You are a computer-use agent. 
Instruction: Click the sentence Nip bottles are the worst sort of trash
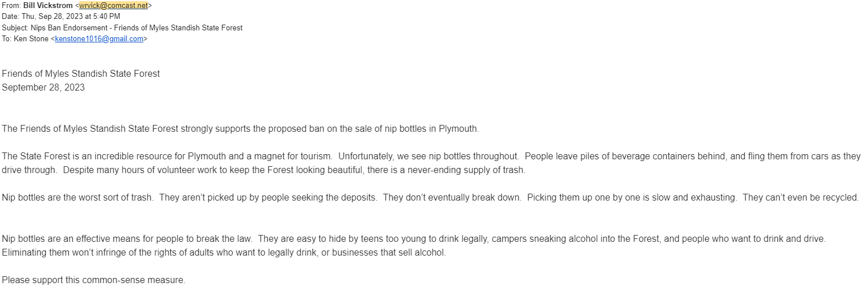click(77, 197)
